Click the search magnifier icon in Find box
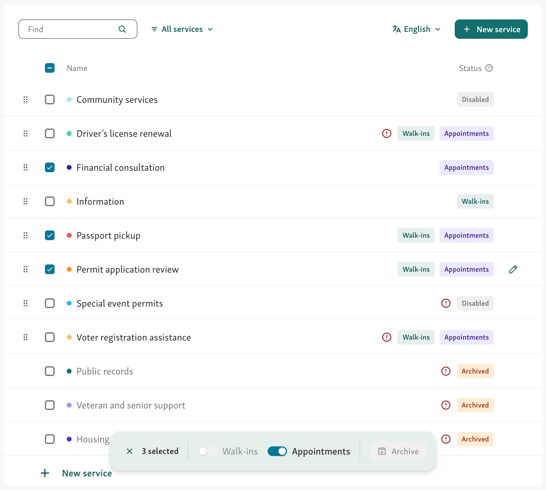546x490 pixels. click(x=122, y=29)
